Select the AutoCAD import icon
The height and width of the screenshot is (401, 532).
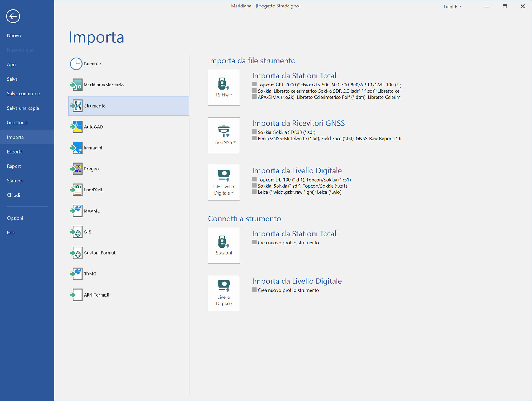[x=76, y=127]
